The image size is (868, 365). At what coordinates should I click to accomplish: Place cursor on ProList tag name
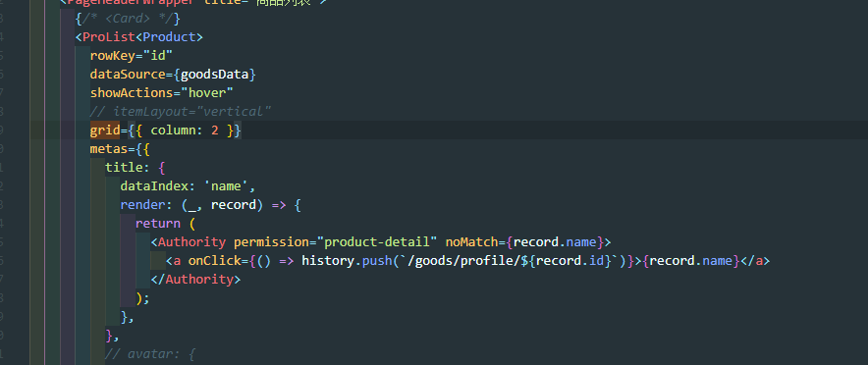(x=108, y=37)
